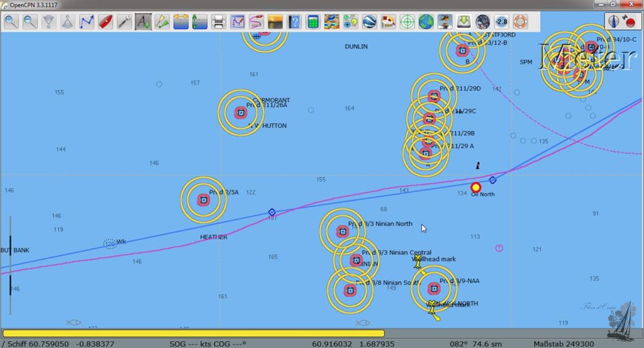Screen dimensions: 644x348
Task: Drop a man overboard lifebuoy marker
Action: coord(520,21)
